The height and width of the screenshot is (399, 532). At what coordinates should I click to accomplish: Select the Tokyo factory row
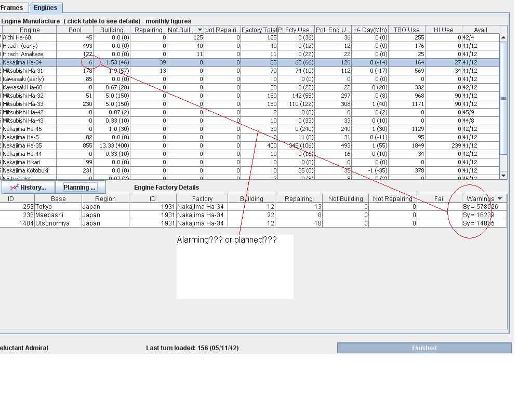pos(254,207)
